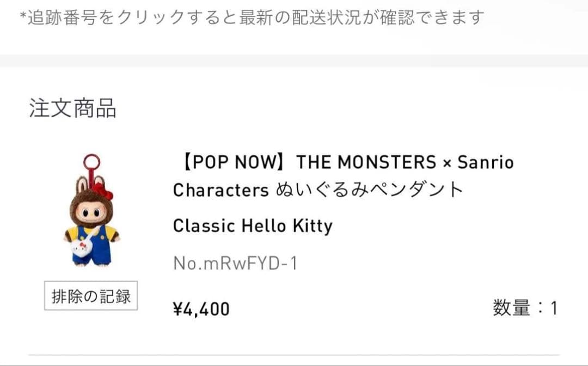Select the quantity value 1
The image size is (588, 366).
click(x=555, y=308)
